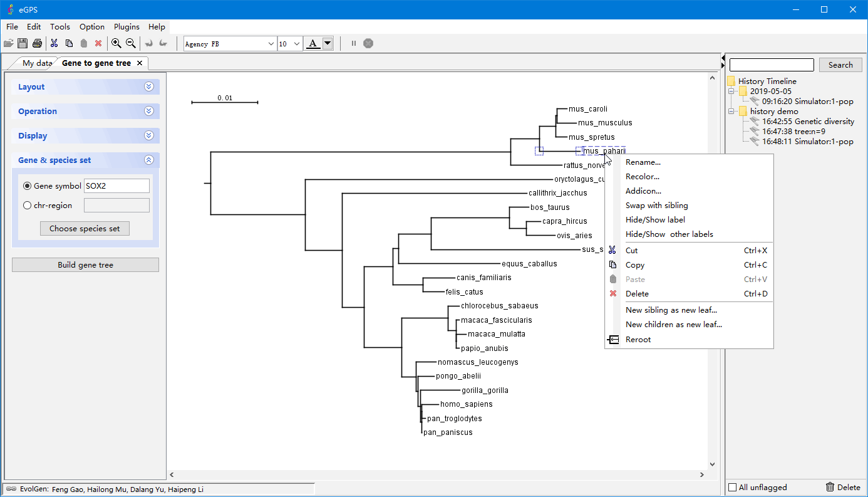This screenshot has height=497, width=868.
Task: Click the history Search button
Action: (x=840, y=65)
